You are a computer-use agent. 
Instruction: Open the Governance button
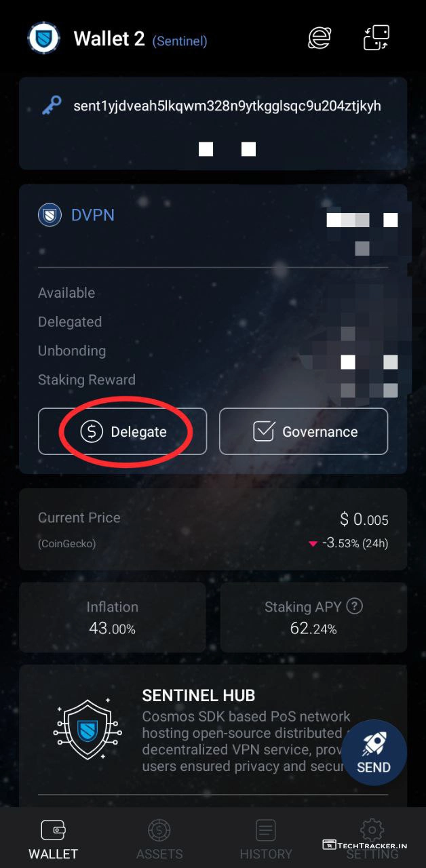click(303, 431)
